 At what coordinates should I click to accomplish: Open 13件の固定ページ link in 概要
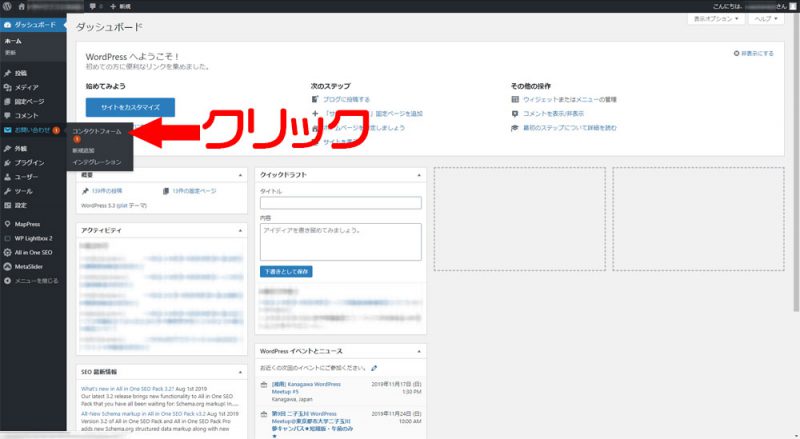pyautogui.click(x=194, y=191)
